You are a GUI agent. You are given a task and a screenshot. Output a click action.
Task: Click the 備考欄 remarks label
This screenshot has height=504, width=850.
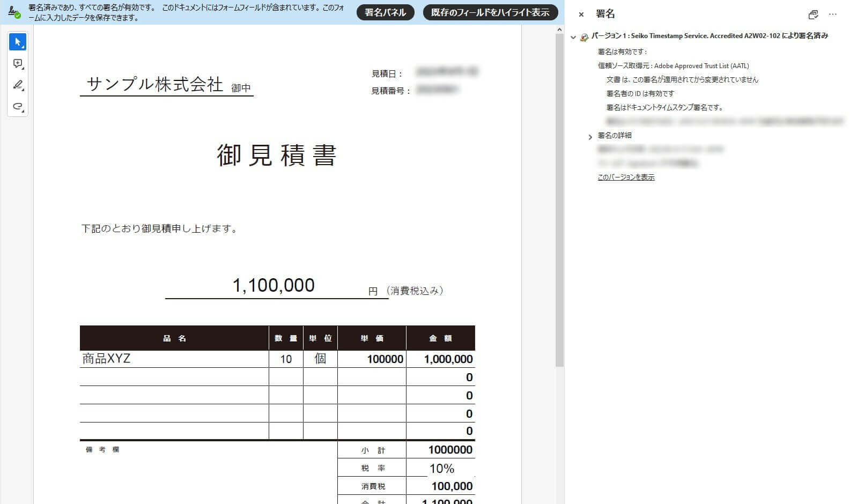[102, 449]
